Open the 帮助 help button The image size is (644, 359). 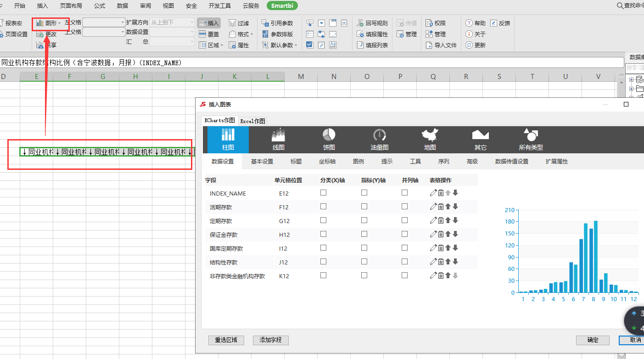click(x=476, y=23)
